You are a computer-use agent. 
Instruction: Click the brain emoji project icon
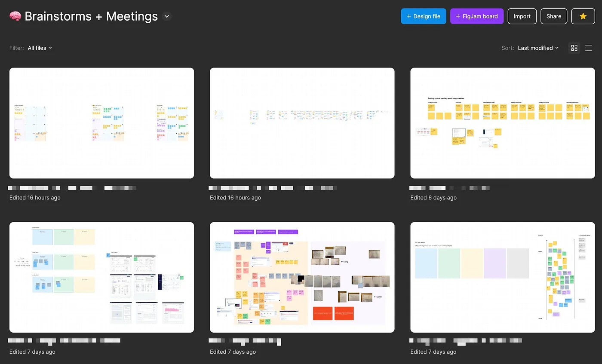click(15, 16)
